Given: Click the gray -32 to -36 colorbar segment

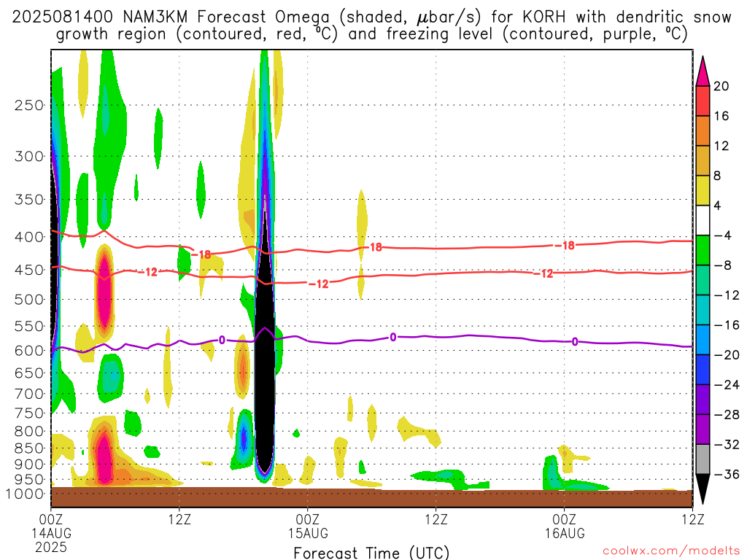Looking at the screenshot, I should [x=703, y=459].
